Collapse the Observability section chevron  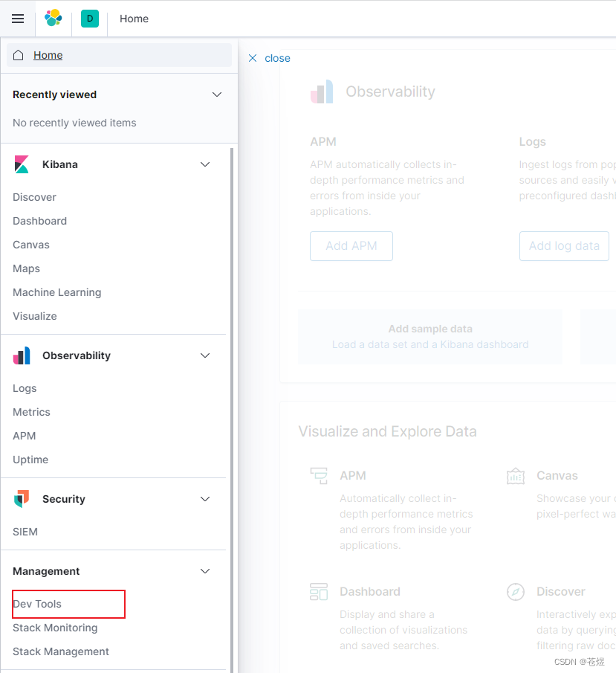[x=205, y=355]
